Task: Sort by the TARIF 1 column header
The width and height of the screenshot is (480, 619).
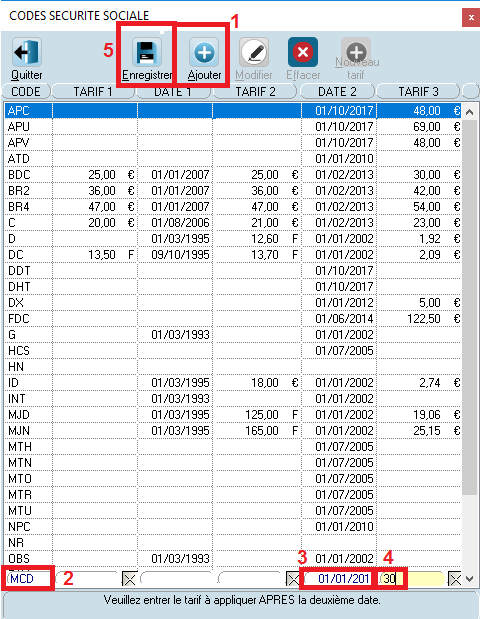Action: [x=93, y=92]
